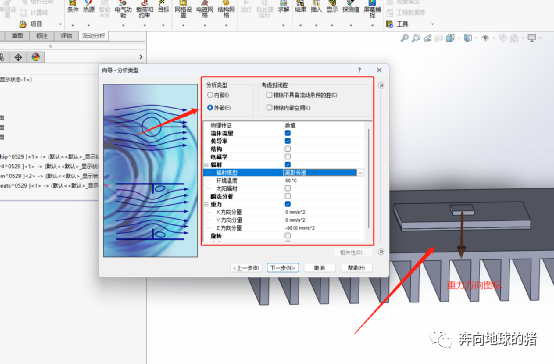Uncheck the first physical feature checkbox
Image resolution: width=554 pixels, height=364 pixels.
click(x=288, y=133)
